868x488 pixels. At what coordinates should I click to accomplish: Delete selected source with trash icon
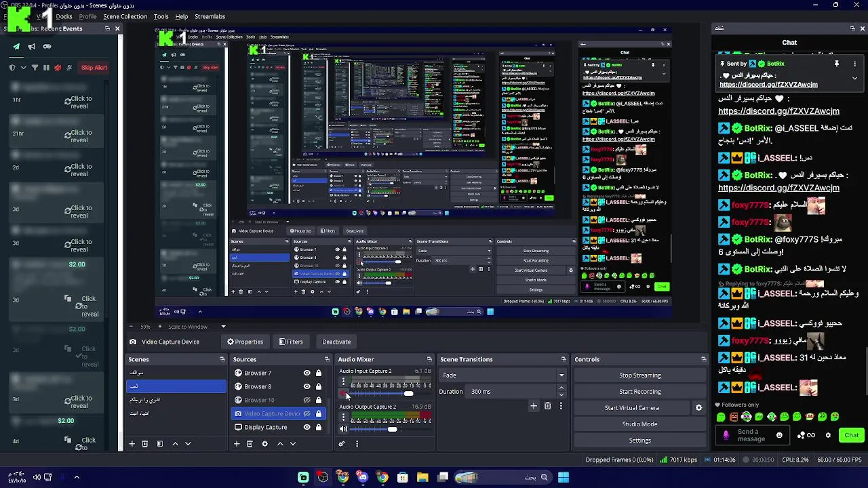click(250, 444)
